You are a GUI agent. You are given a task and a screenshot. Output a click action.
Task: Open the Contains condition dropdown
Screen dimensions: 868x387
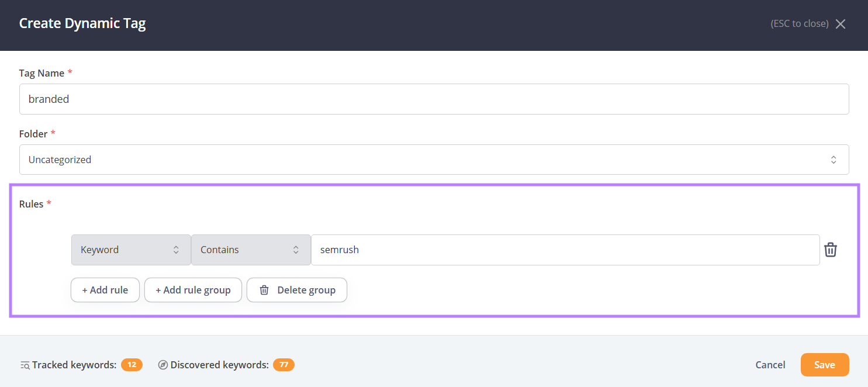[x=251, y=250]
